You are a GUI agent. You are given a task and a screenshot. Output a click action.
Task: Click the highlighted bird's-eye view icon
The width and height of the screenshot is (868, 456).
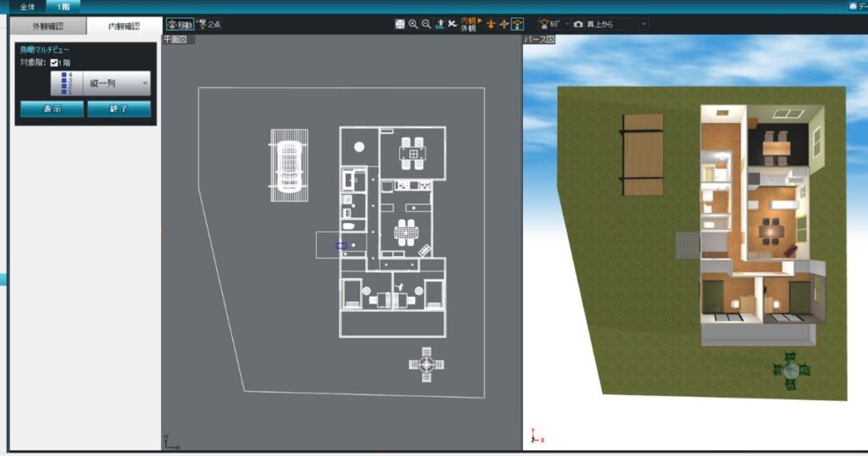click(517, 25)
